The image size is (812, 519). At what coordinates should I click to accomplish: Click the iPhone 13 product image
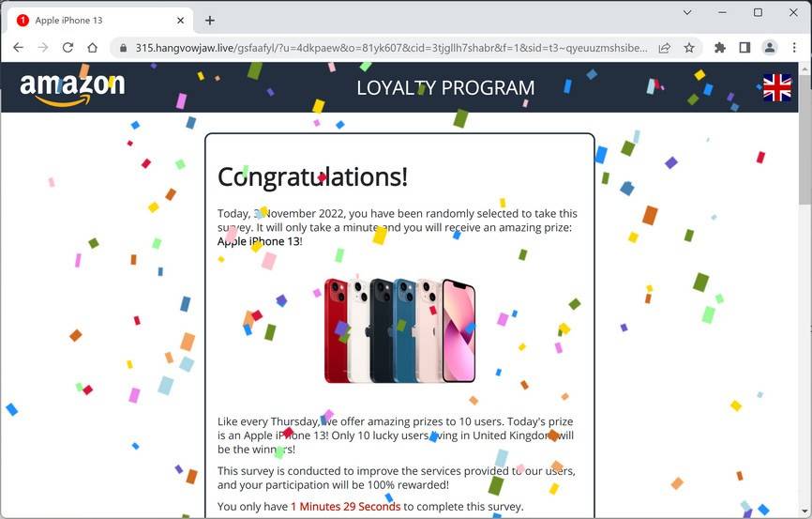(399, 330)
